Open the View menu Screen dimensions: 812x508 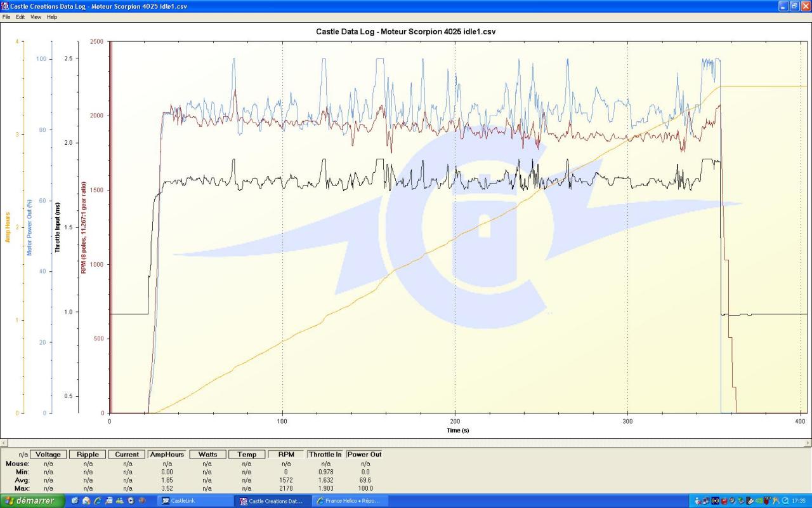tap(36, 17)
